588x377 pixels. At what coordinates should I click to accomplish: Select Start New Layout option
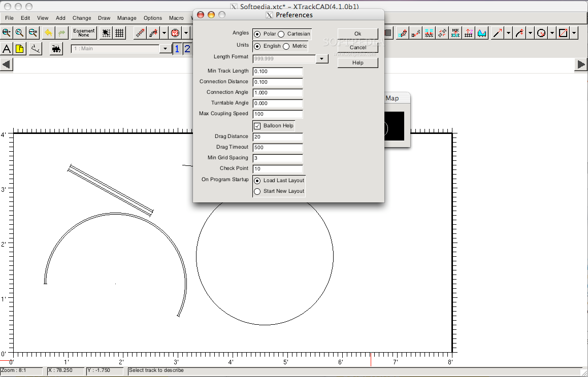coord(257,191)
